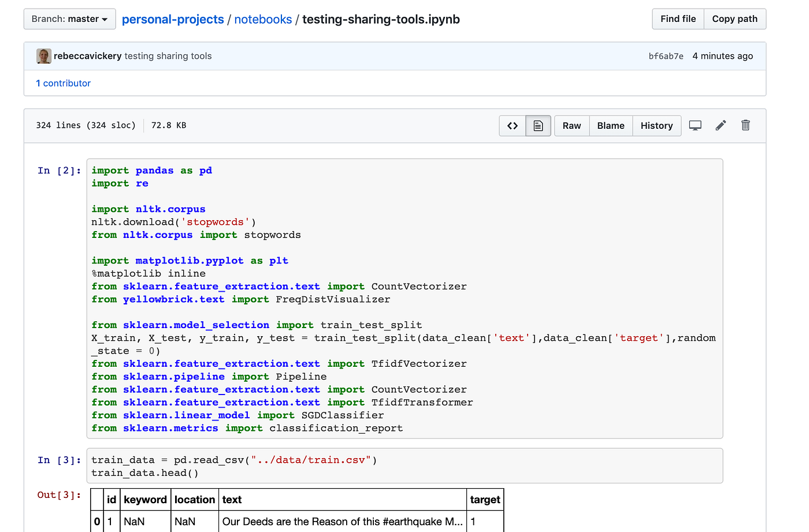Click the Copy path button
Screen dimensions: 809x532
point(734,19)
